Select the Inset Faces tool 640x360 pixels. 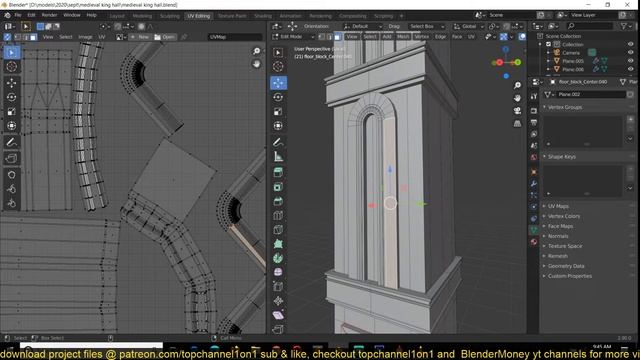click(x=278, y=187)
